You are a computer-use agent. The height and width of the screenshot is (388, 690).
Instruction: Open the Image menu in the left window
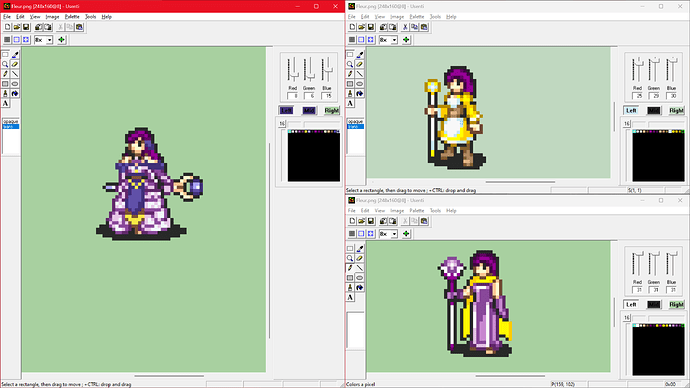pos(52,17)
